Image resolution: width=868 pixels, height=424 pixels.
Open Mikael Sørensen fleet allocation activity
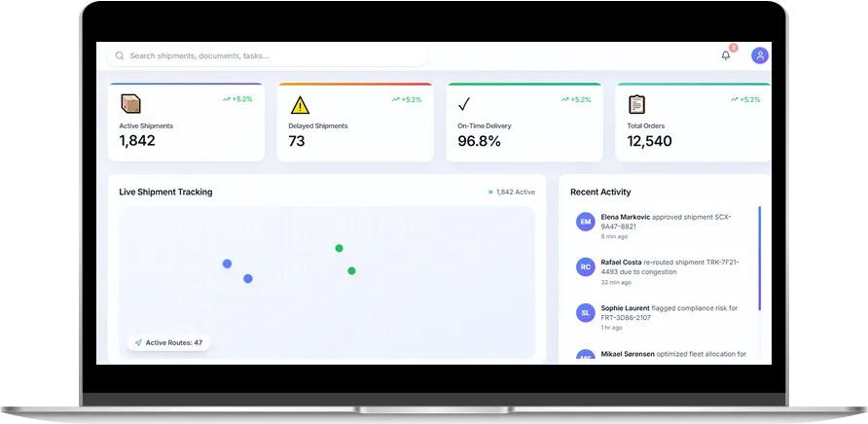pos(672,355)
